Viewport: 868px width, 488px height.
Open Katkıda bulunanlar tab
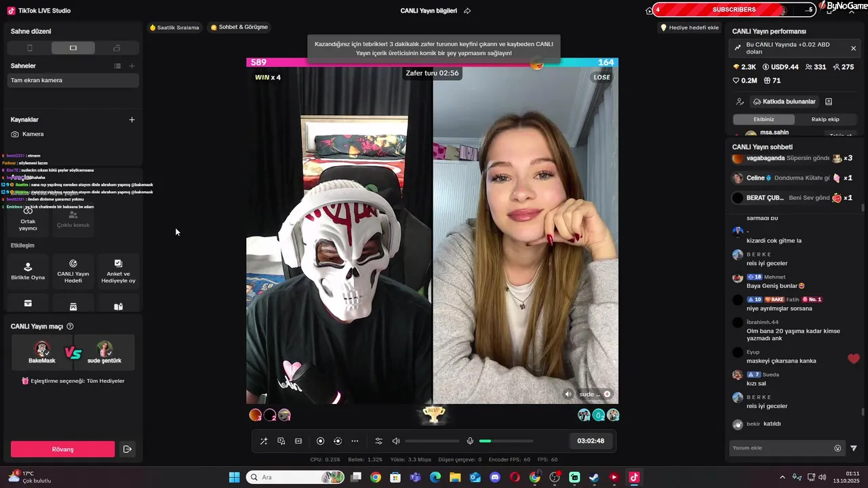[784, 102]
